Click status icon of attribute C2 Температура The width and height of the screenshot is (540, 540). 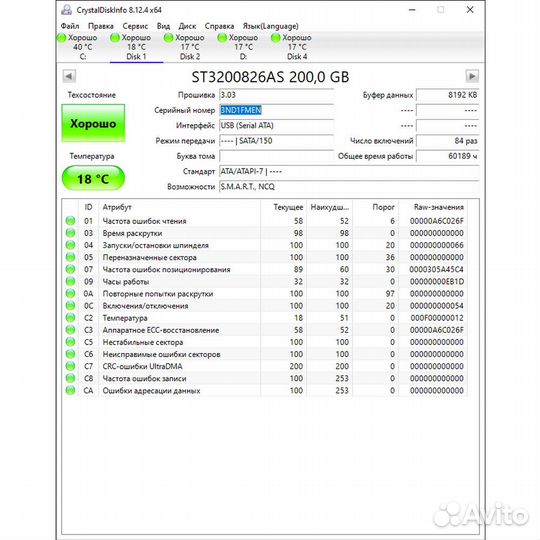pyautogui.click(x=71, y=318)
